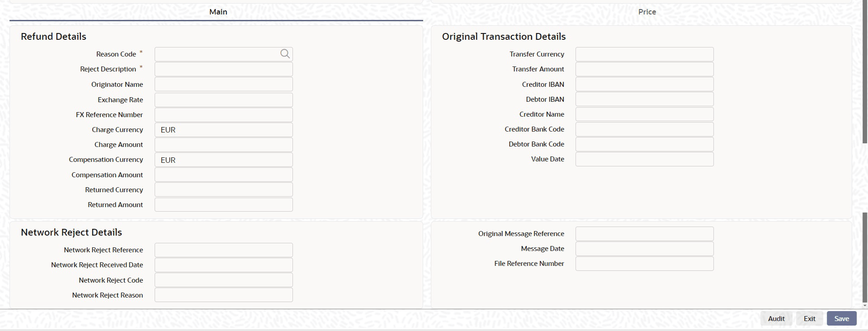Click the Network Reject Code field
The image size is (868, 331).
(x=224, y=280)
